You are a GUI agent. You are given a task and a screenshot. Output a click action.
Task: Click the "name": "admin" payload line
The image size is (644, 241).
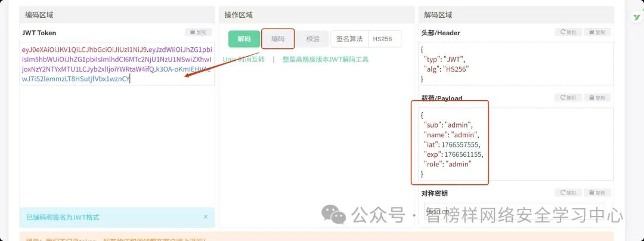pos(451,135)
